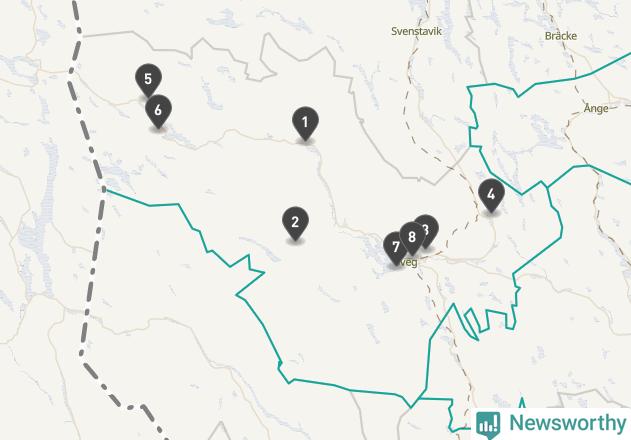Viewport: 631px width, 440px height.
Task: Choose map marker number 6
Action: 159,111
